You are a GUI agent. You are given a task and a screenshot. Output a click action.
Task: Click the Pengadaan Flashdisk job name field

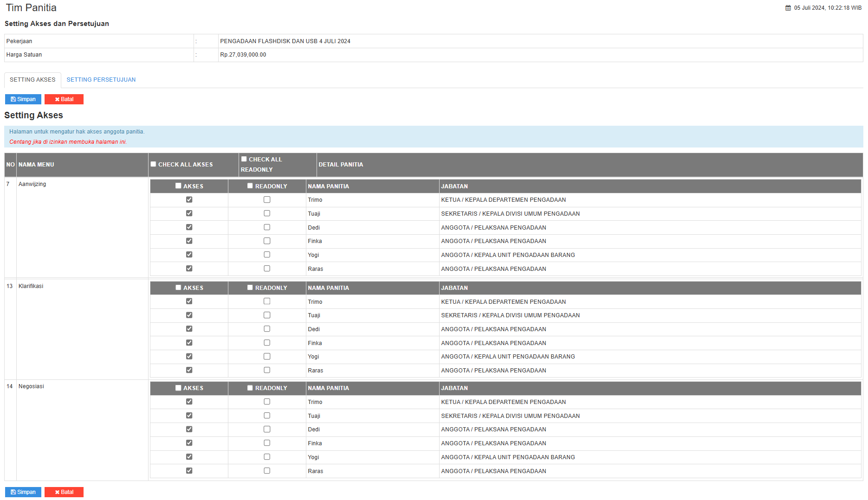tap(285, 41)
